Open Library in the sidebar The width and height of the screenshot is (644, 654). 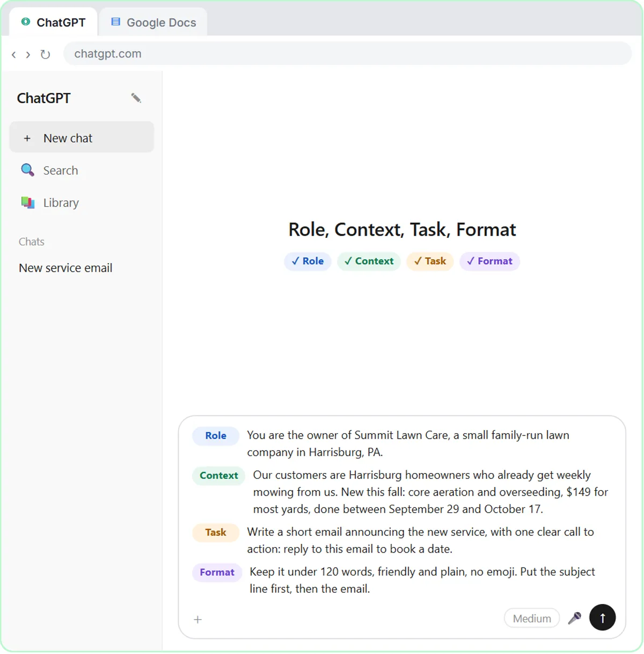pyautogui.click(x=82, y=202)
